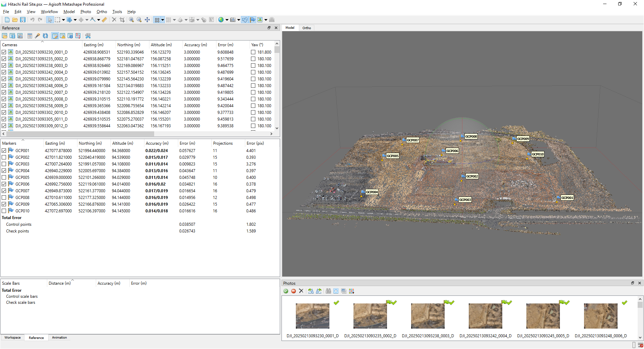Switch to the Ortho tab
Image resolution: width=644 pixels, height=349 pixels.
point(307,28)
